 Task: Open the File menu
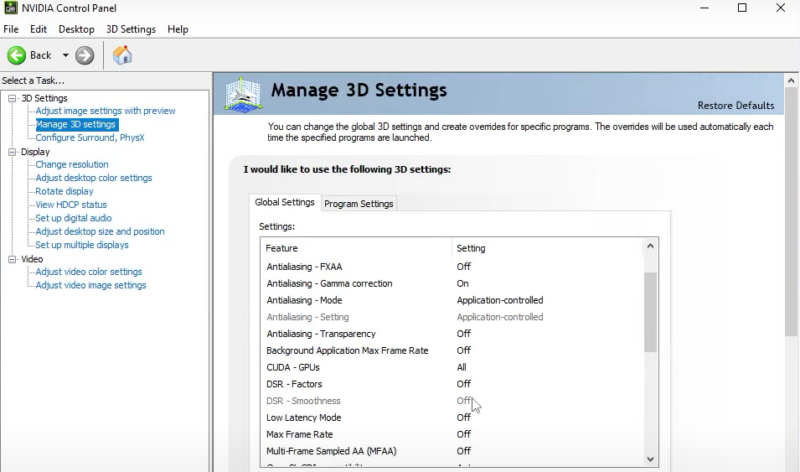tap(11, 29)
